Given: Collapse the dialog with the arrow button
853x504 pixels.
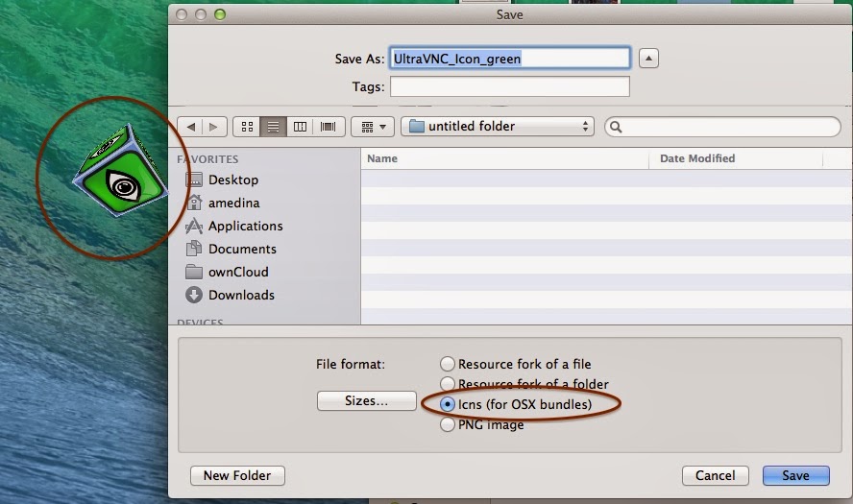Looking at the screenshot, I should tap(648, 59).
